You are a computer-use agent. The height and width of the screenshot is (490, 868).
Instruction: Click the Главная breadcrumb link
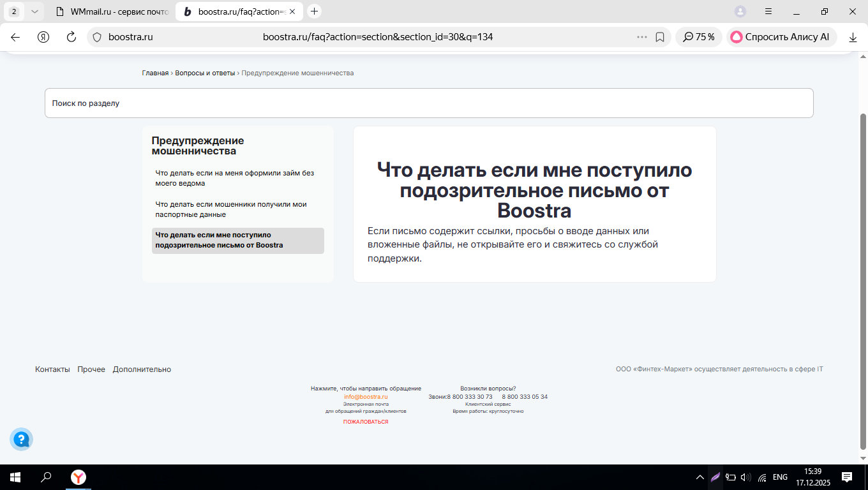point(155,73)
